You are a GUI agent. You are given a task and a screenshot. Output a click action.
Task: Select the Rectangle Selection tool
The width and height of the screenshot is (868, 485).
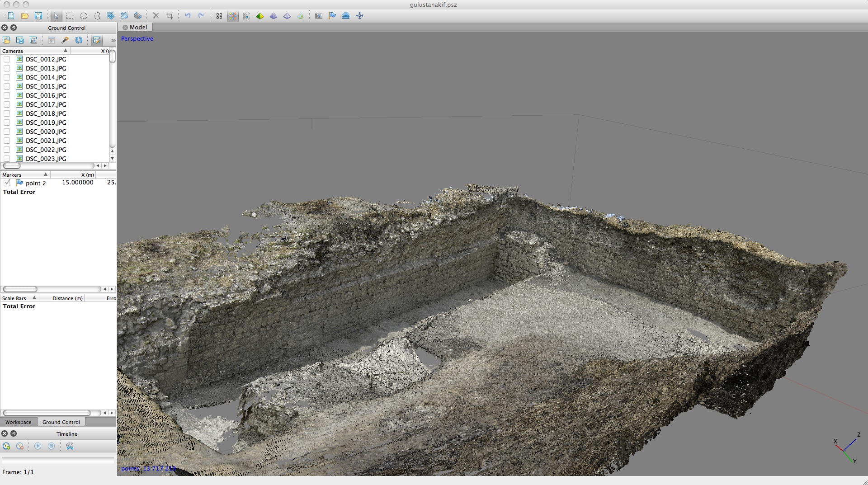70,16
